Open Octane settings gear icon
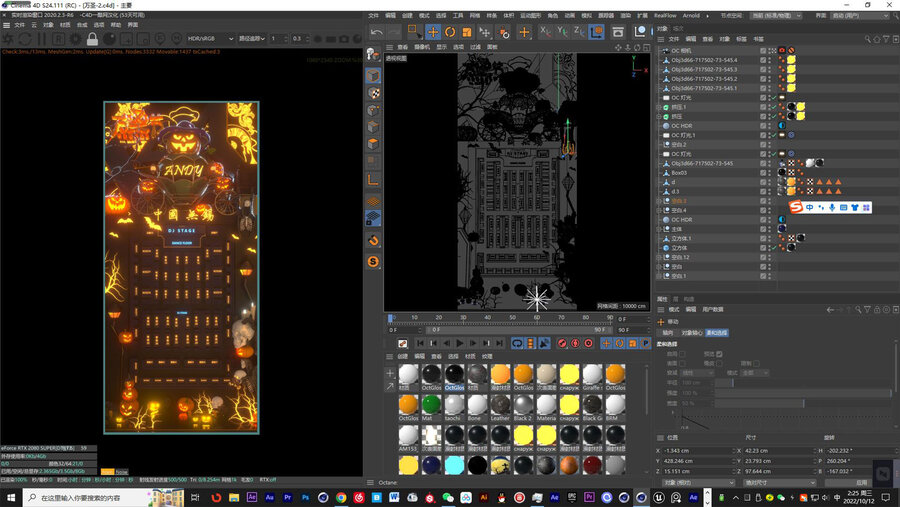900x507 pixels. [75, 39]
